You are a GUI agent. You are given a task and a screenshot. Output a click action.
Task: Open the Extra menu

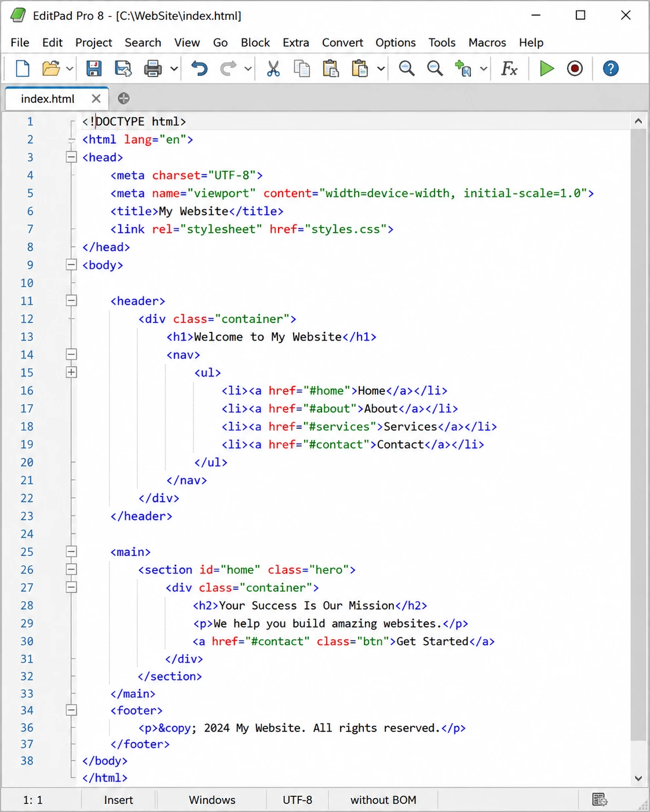coord(295,43)
